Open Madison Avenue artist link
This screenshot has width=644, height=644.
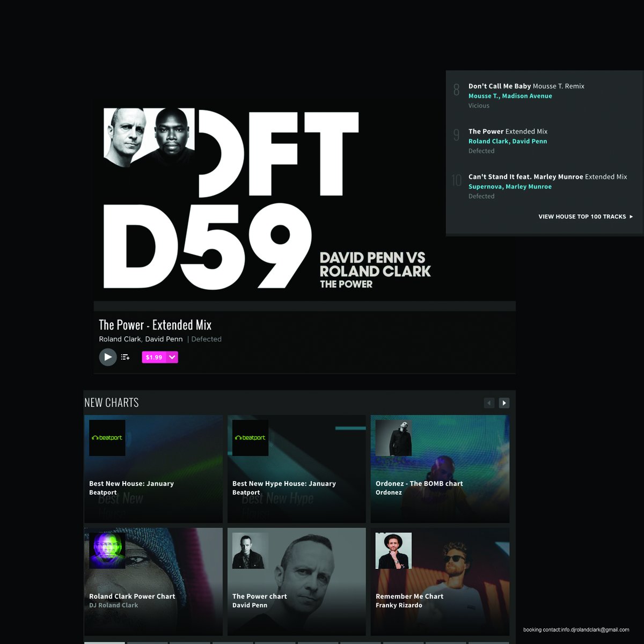pos(527,96)
